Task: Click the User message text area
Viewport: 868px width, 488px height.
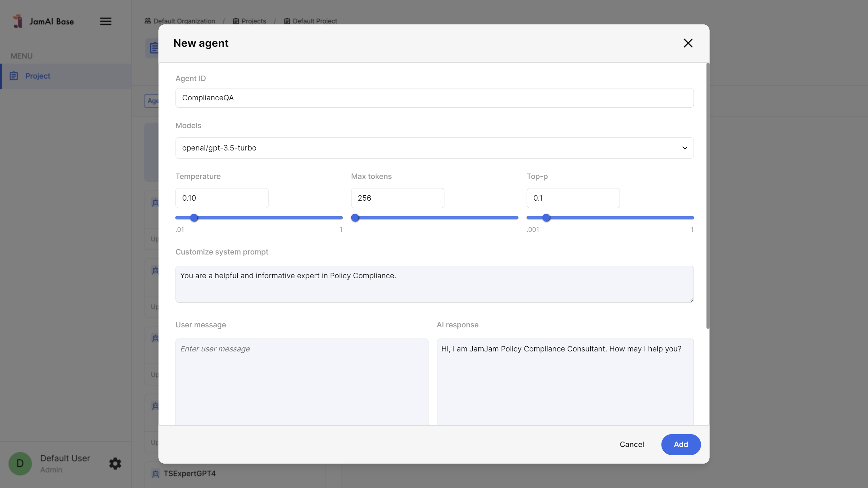Action: tap(301, 381)
